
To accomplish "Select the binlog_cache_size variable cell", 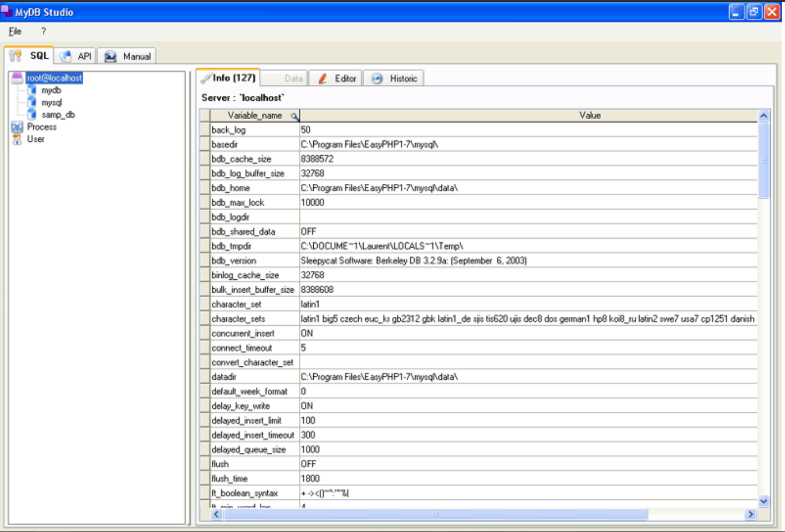I will [x=255, y=275].
